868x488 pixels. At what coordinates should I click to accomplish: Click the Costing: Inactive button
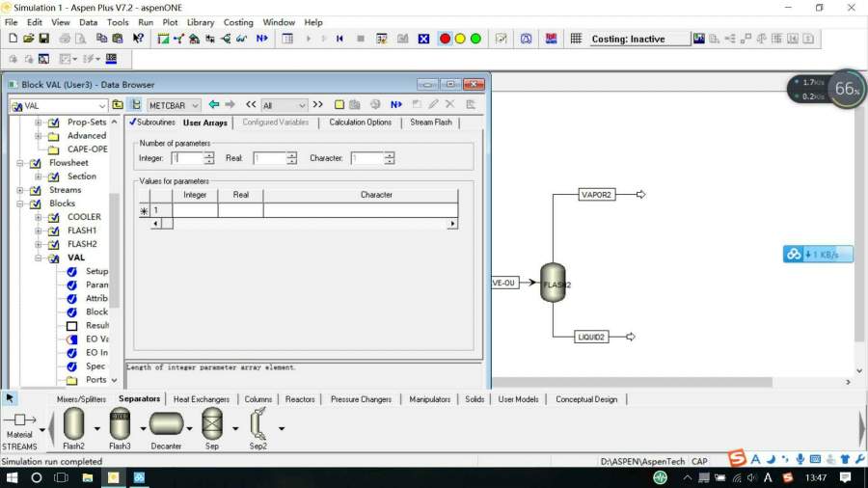pyautogui.click(x=638, y=39)
